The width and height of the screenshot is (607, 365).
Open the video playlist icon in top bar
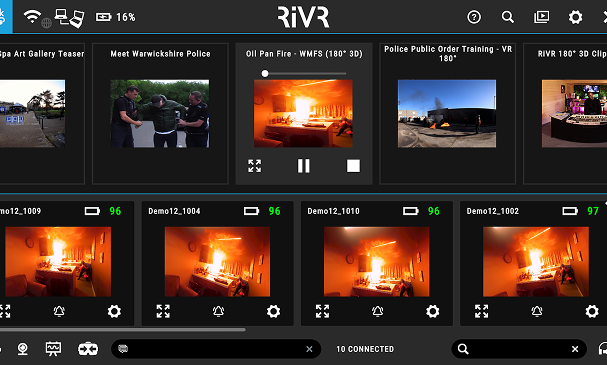click(541, 17)
